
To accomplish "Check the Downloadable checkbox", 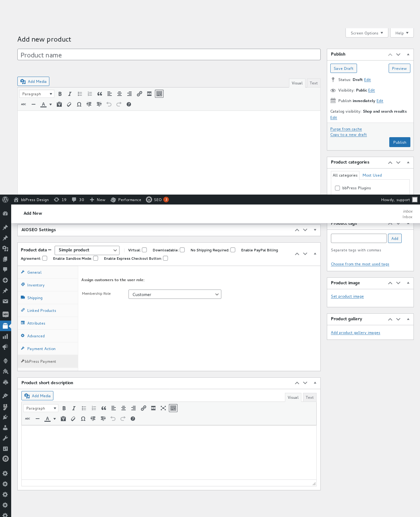I will (x=182, y=250).
